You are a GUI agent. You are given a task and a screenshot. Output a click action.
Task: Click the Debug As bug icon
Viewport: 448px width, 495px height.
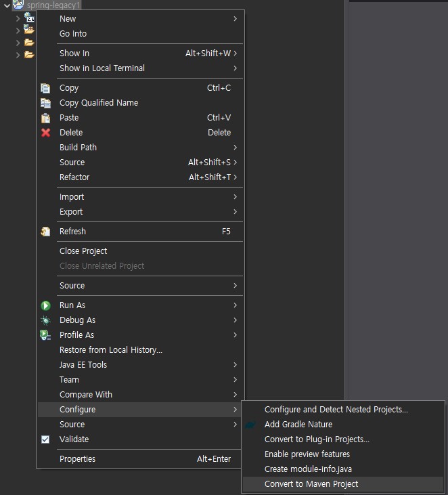click(45, 320)
